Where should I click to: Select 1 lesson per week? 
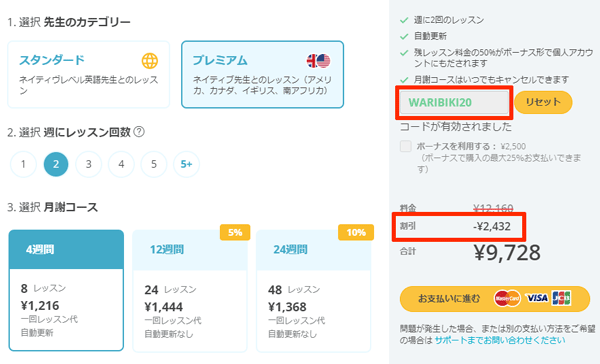[23, 164]
